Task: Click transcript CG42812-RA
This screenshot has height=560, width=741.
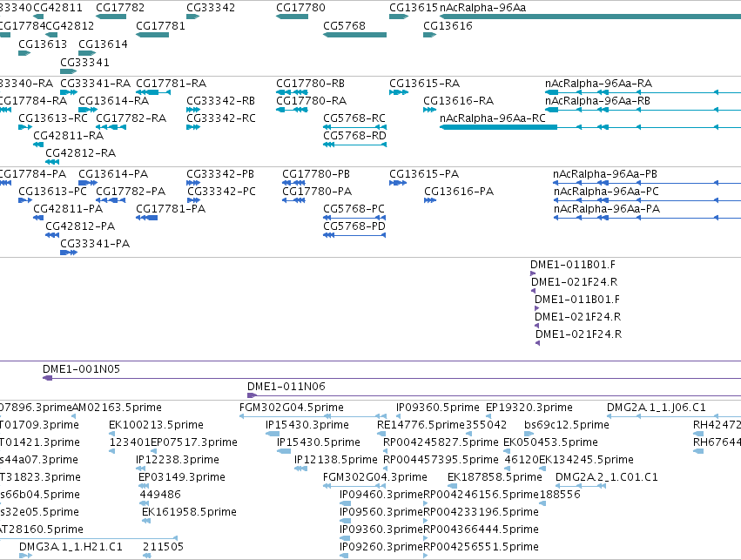Action: coord(80,153)
